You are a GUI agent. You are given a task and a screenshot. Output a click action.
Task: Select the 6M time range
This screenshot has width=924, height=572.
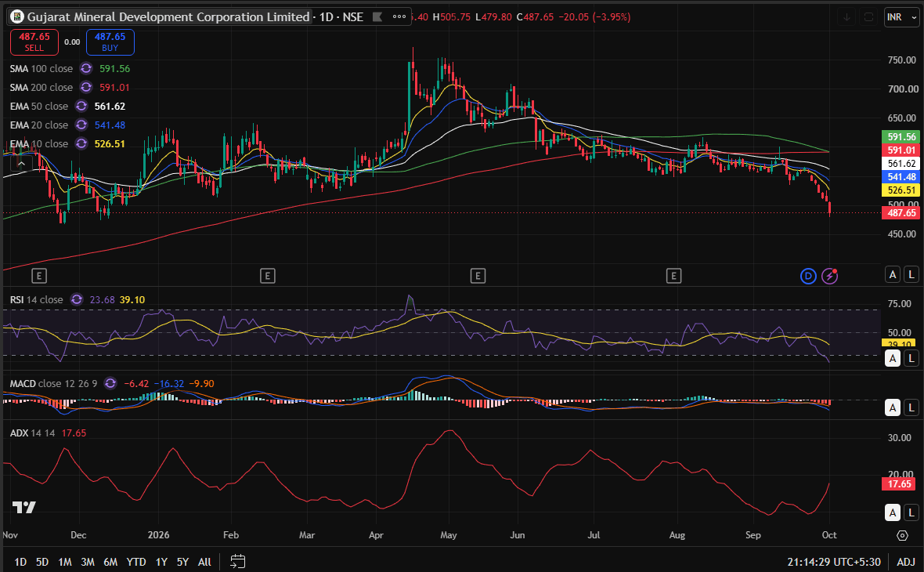point(110,562)
